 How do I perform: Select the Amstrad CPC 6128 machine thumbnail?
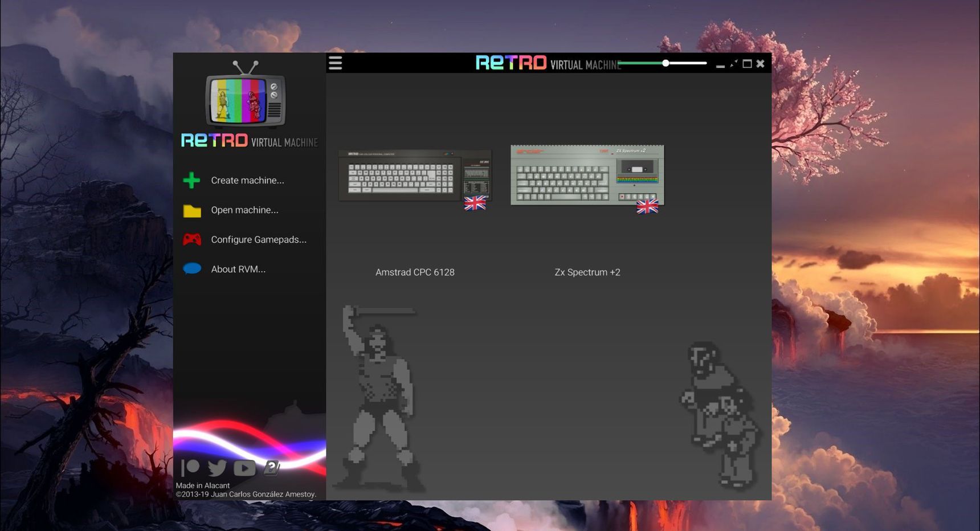coord(415,179)
